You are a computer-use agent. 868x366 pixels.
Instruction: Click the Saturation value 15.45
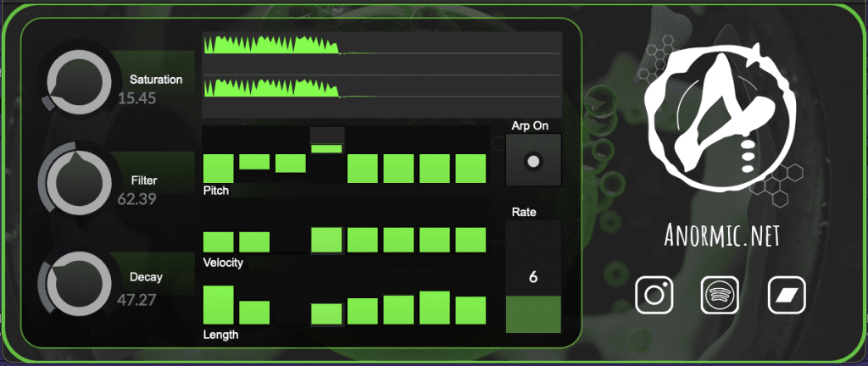coord(136,99)
